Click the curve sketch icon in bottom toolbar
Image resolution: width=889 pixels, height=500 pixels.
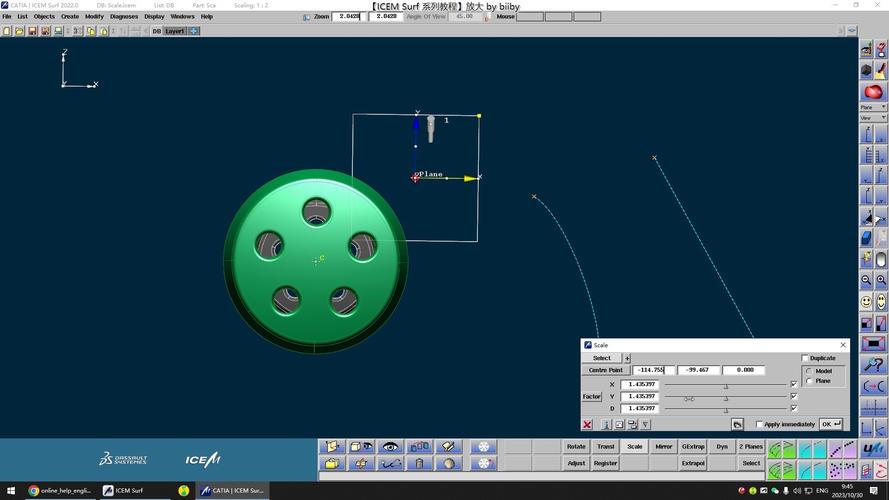(x=390, y=464)
